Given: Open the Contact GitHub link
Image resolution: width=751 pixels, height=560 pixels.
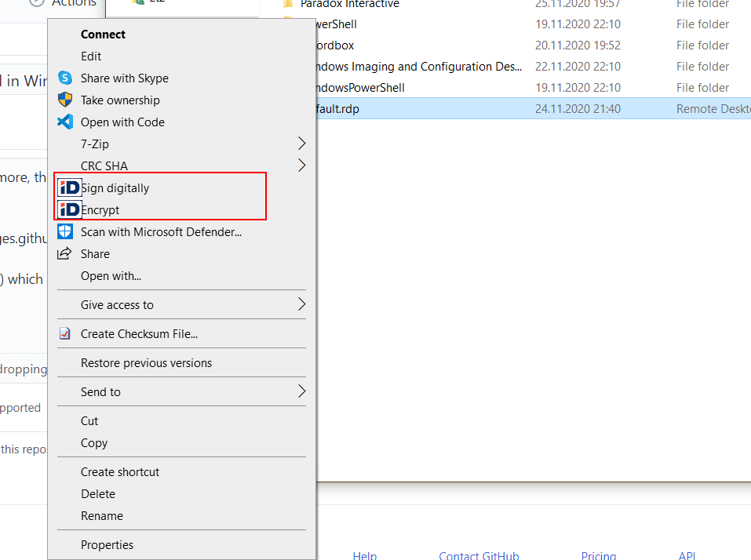Looking at the screenshot, I should tap(479, 555).
